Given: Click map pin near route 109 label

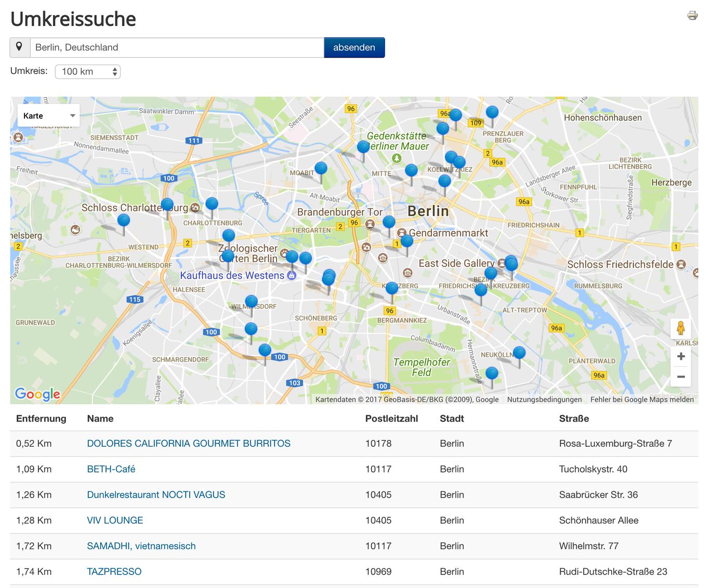Looking at the screenshot, I should coord(492,112).
